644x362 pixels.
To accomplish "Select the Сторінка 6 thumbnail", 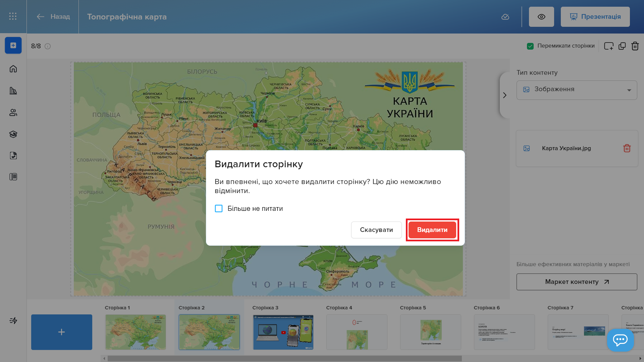I will [x=504, y=332].
